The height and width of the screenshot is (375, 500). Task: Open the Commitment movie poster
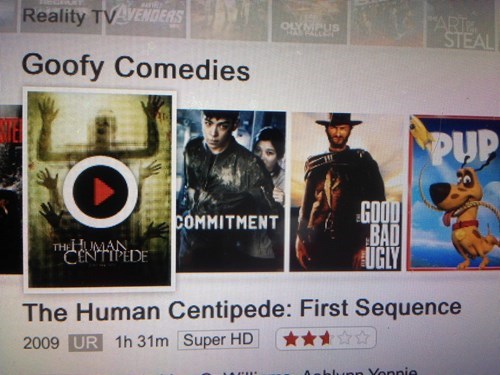(231, 191)
